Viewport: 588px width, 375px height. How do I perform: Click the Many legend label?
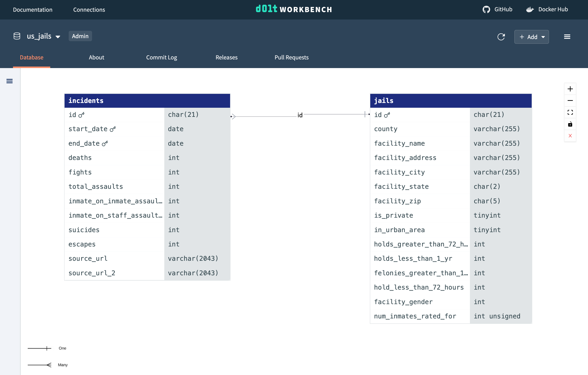pyautogui.click(x=63, y=365)
